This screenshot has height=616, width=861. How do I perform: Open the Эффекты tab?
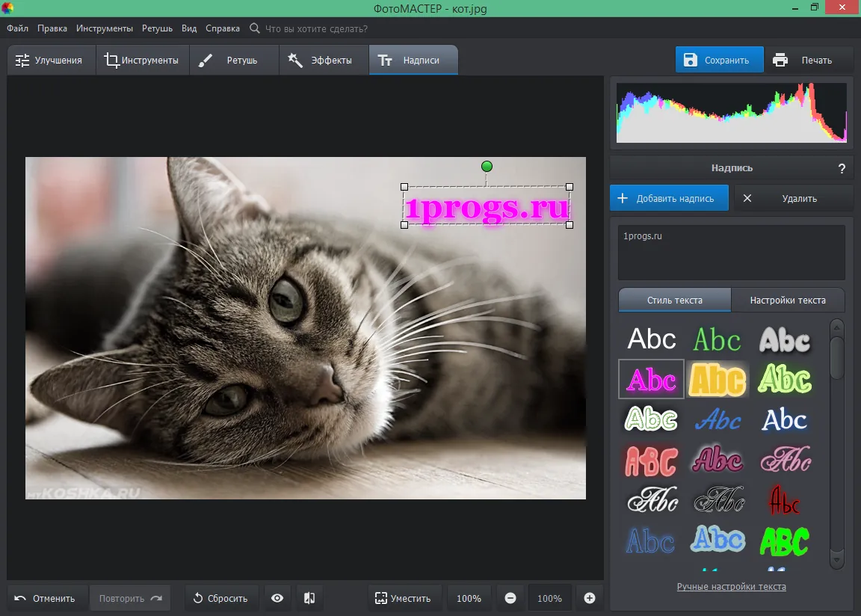[324, 60]
